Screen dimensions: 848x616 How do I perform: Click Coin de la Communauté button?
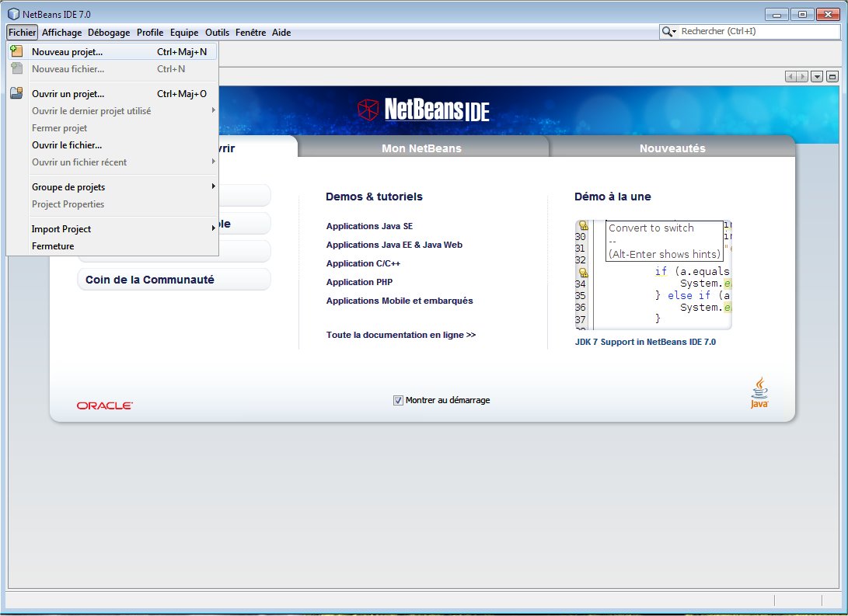174,280
